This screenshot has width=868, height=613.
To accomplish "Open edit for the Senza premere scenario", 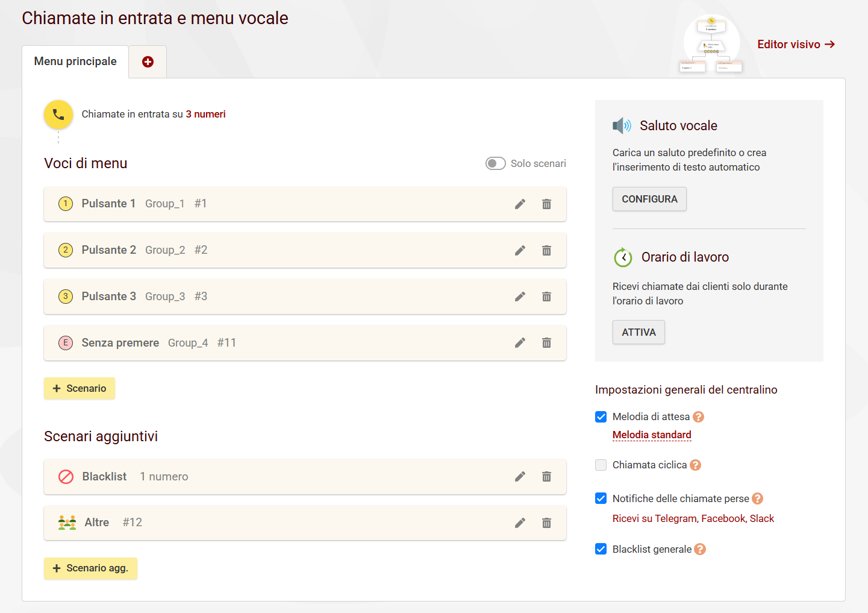I will (520, 342).
